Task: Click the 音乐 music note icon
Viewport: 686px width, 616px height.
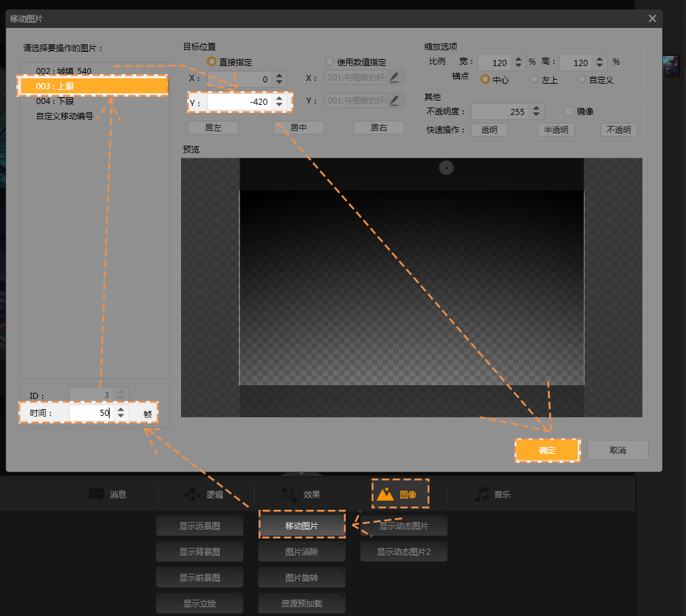Action: 482,494
